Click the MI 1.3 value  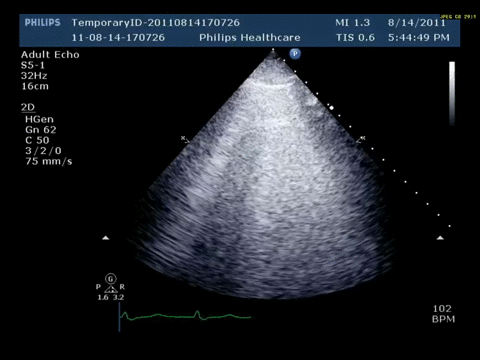[x=353, y=23]
